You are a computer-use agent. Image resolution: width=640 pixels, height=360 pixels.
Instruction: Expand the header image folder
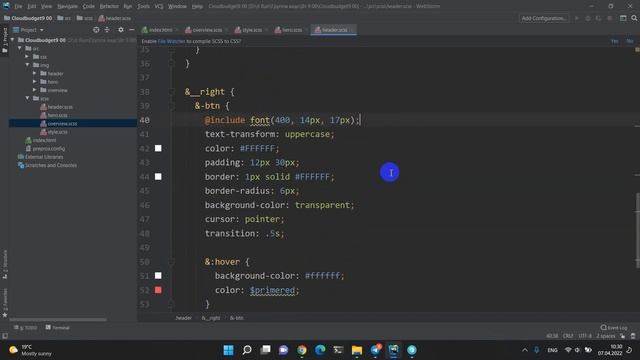35,73
